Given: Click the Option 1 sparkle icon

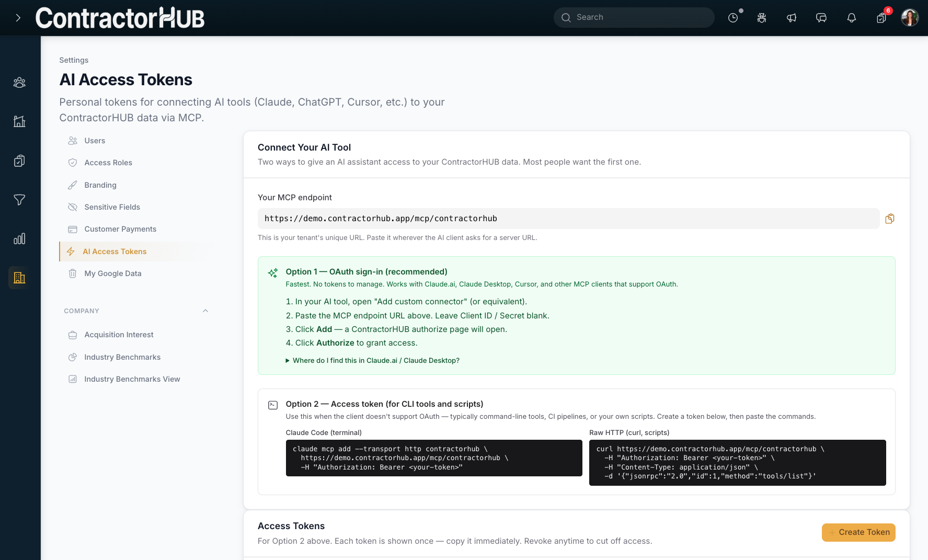Looking at the screenshot, I should pyautogui.click(x=273, y=273).
